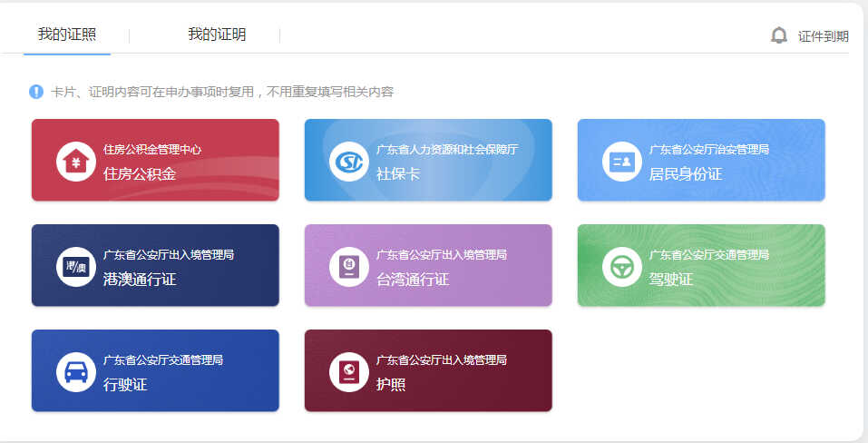The image size is (868, 443).
Task: Click the Taiwan travel permit booklet icon
Action: (348, 267)
